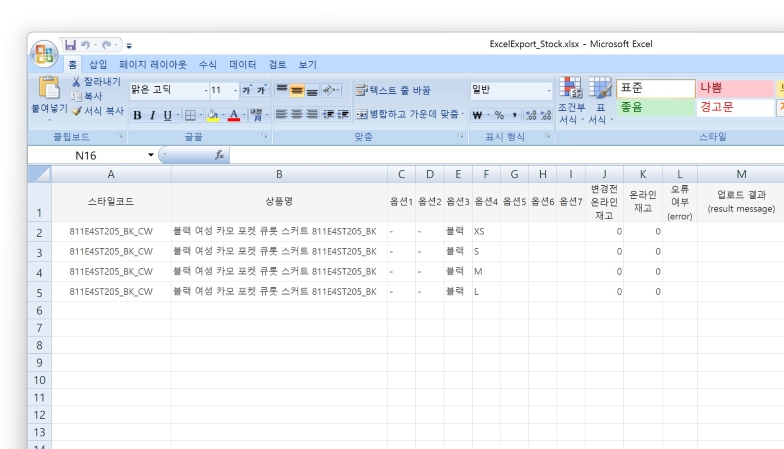Image resolution: width=784 pixels, height=449 pixels.
Task: Toggle Italic formatting
Action: [x=152, y=115]
